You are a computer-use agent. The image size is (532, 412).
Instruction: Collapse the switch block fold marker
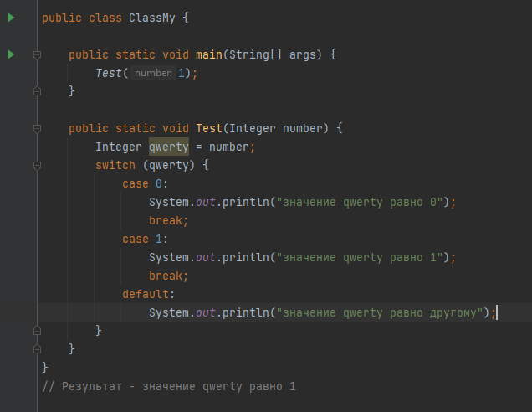[x=38, y=166]
